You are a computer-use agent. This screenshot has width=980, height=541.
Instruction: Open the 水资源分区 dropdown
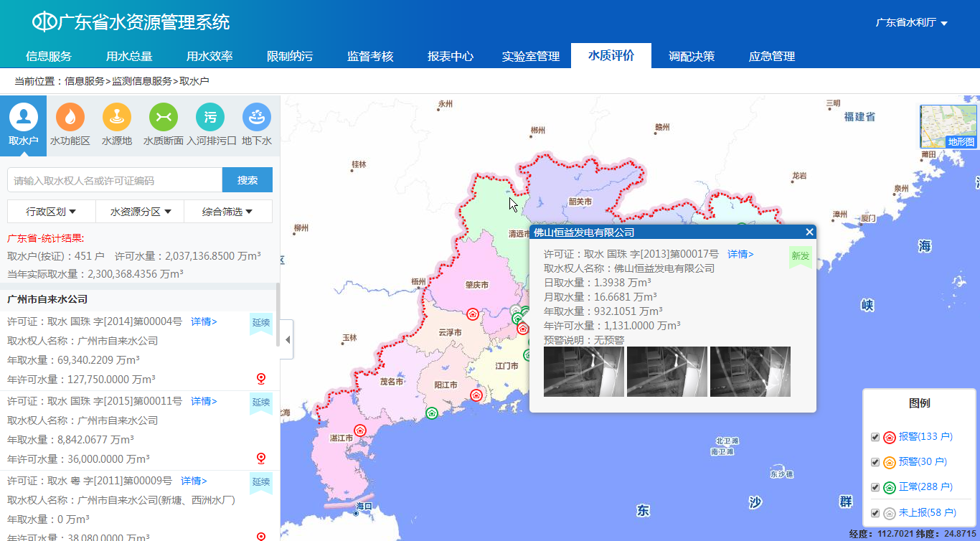pyautogui.click(x=140, y=212)
